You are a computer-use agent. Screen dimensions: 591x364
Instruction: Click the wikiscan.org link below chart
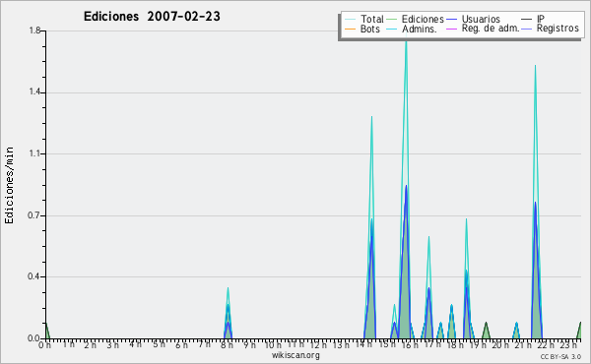[x=295, y=355]
